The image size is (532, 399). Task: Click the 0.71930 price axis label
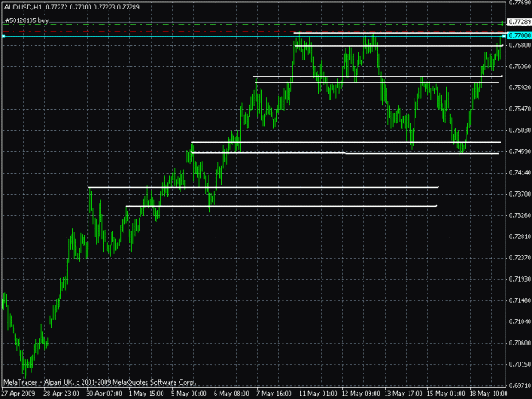(x=519, y=279)
